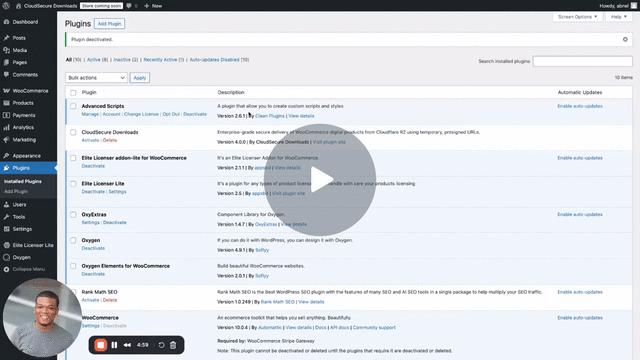Open Marketing megaphone icon
The height and width of the screenshot is (360, 640).
tap(6, 140)
